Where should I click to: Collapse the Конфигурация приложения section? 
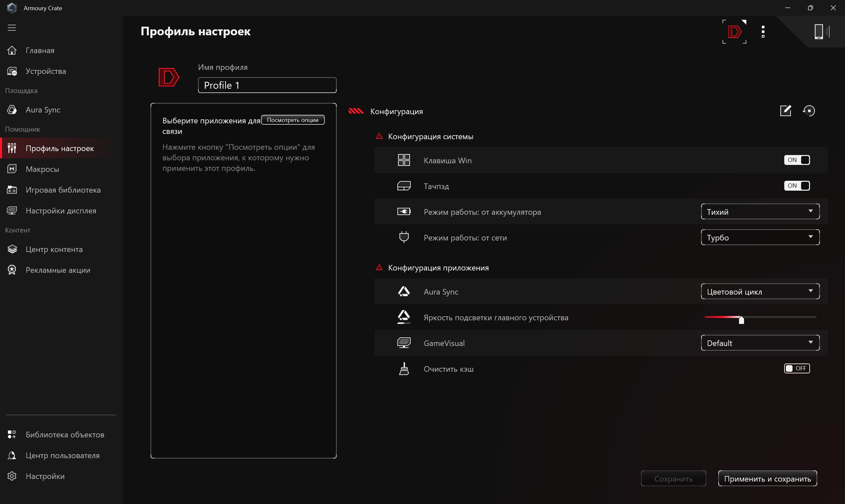click(x=379, y=268)
